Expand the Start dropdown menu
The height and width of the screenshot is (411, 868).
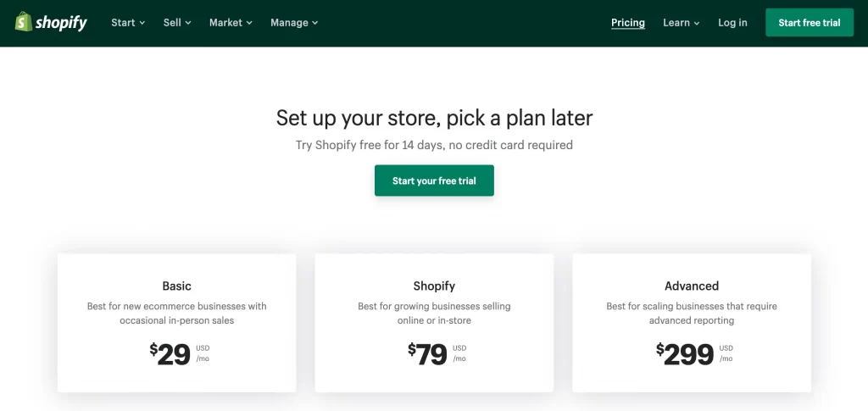[x=128, y=23]
